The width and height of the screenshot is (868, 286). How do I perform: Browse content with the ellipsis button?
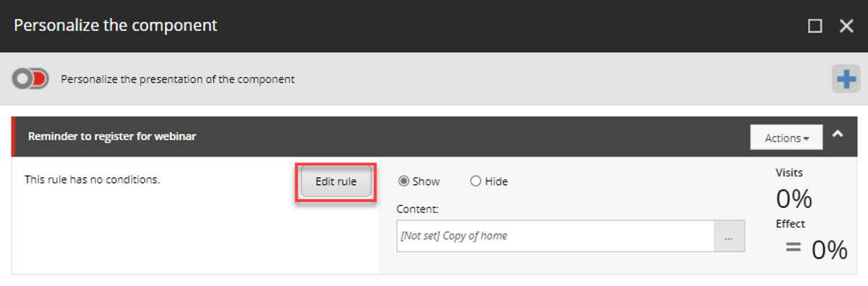pyautogui.click(x=729, y=236)
